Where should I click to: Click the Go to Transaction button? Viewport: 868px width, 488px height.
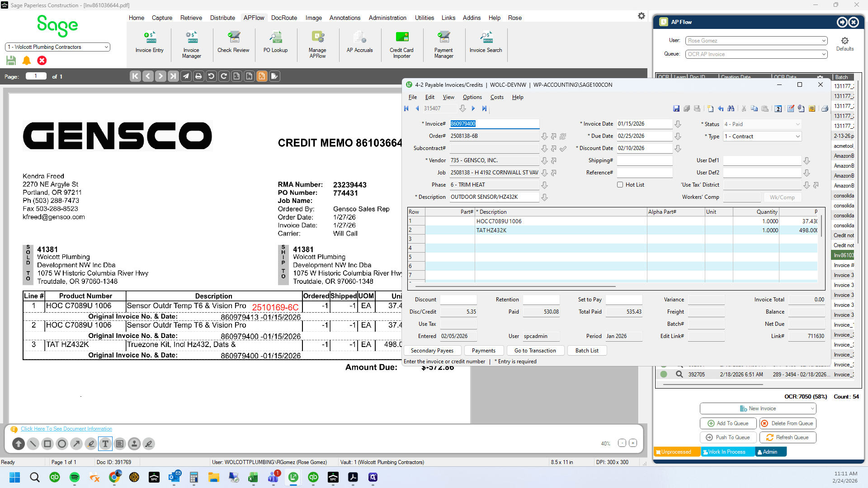[535, 351]
